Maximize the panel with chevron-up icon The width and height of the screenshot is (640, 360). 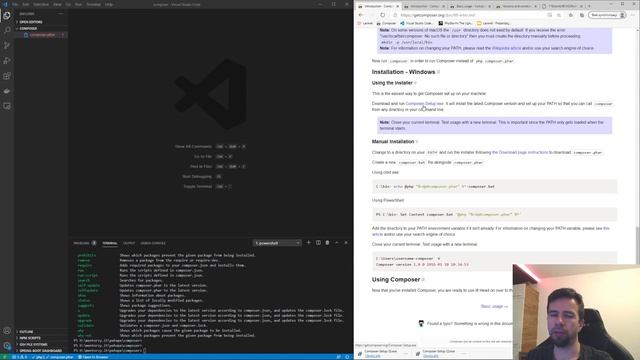pyautogui.click(x=337, y=243)
